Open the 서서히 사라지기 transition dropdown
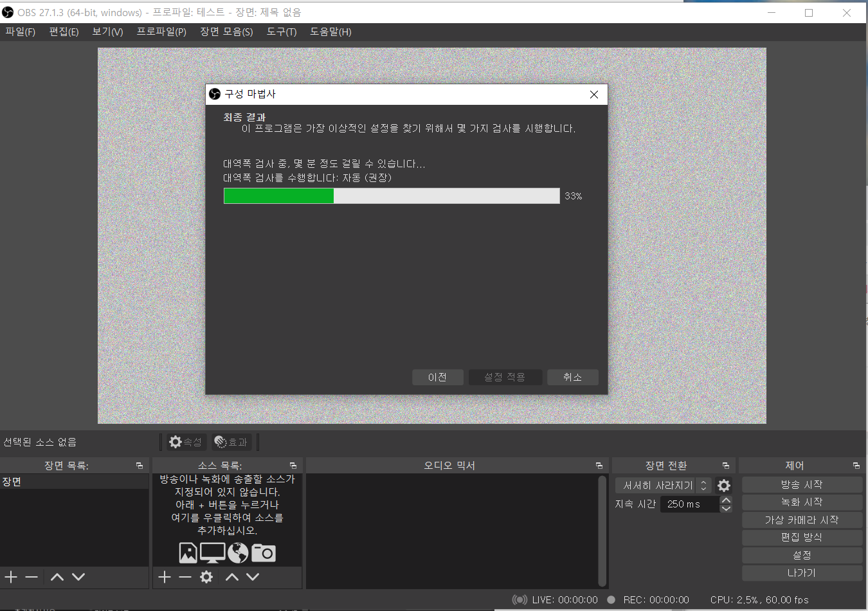Image resolution: width=868 pixels, height=611 pixels. (x=663, y=486)
